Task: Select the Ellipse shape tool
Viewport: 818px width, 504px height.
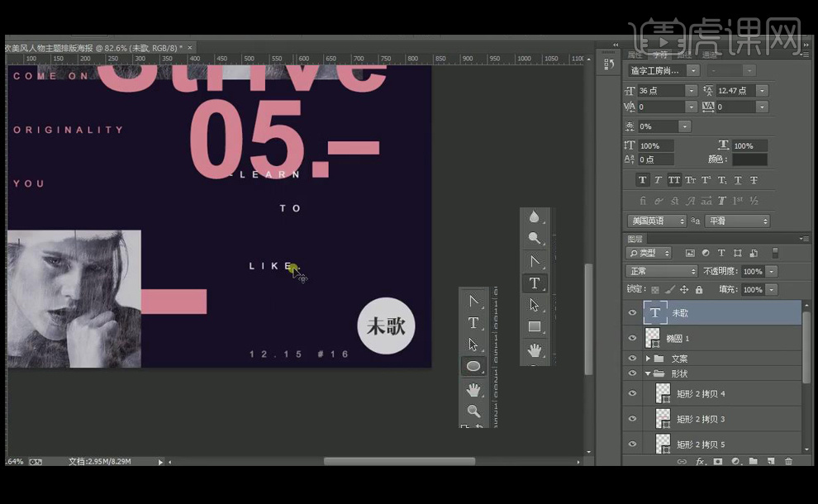Action: point(473,366)
